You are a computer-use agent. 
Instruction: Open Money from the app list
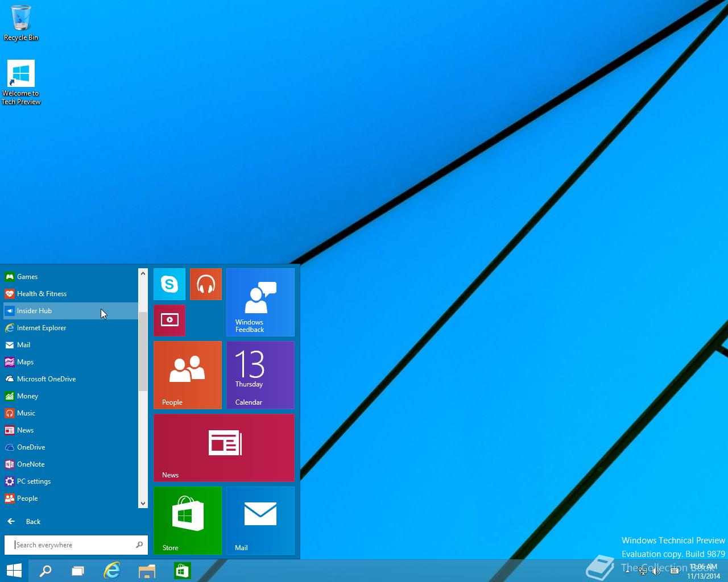(71, 396)
